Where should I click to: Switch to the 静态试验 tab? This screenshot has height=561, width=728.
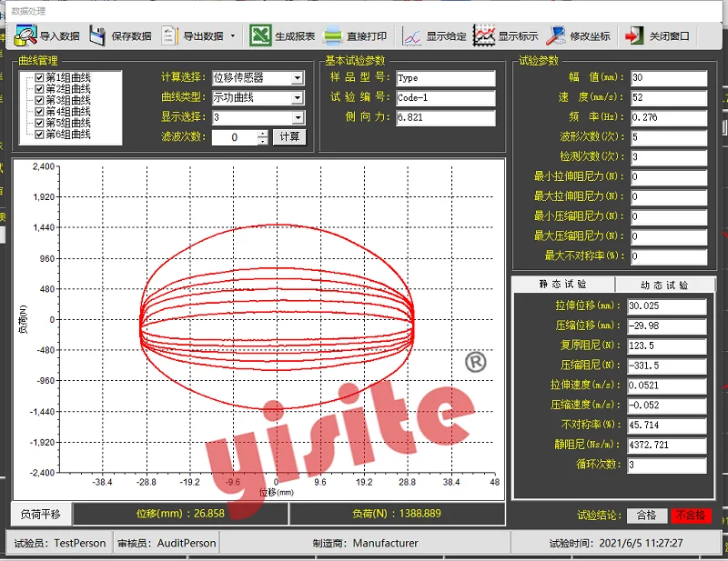[563, 285]
